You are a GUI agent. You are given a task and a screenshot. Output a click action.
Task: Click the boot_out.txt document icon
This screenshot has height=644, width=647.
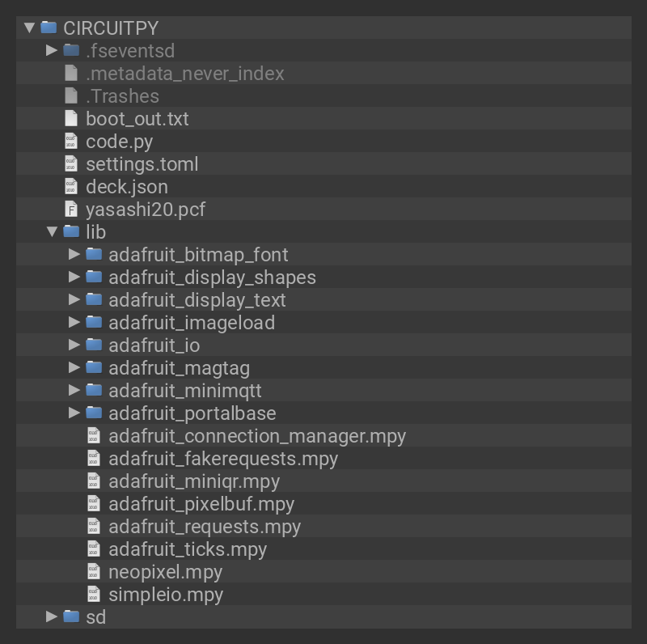click(71, 119)
